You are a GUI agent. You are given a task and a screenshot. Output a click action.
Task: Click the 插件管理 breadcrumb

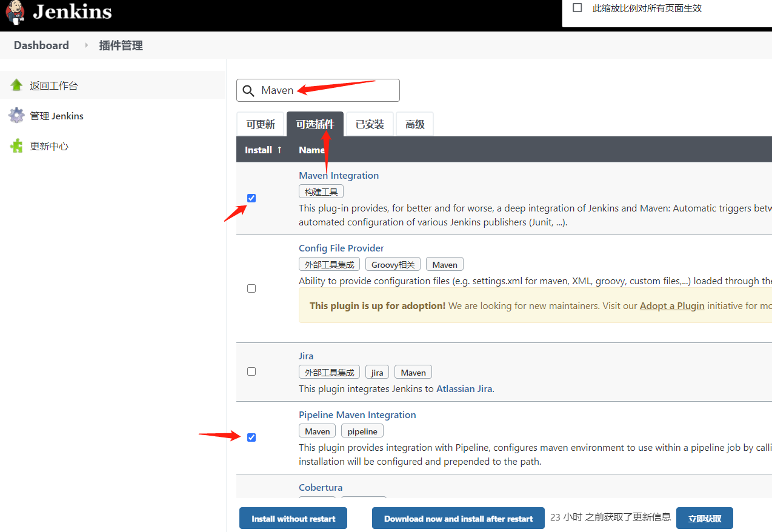tap(121, 45)
